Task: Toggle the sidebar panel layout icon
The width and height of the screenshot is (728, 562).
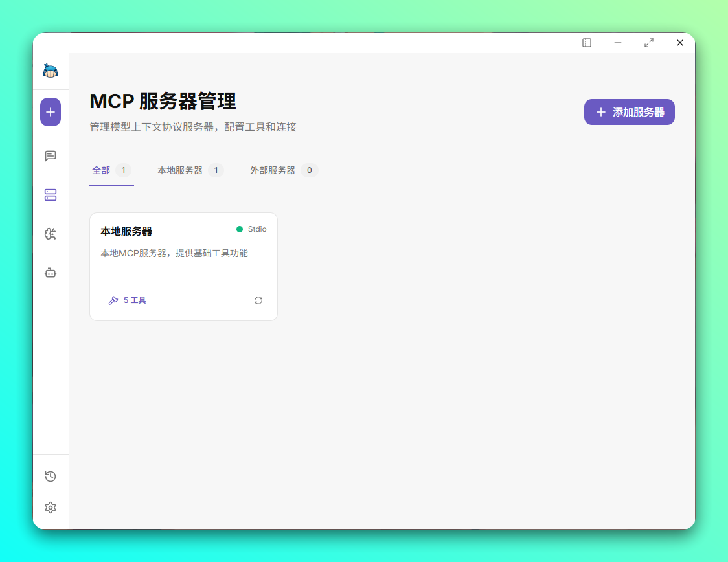Action: click(x=587, y=43)
